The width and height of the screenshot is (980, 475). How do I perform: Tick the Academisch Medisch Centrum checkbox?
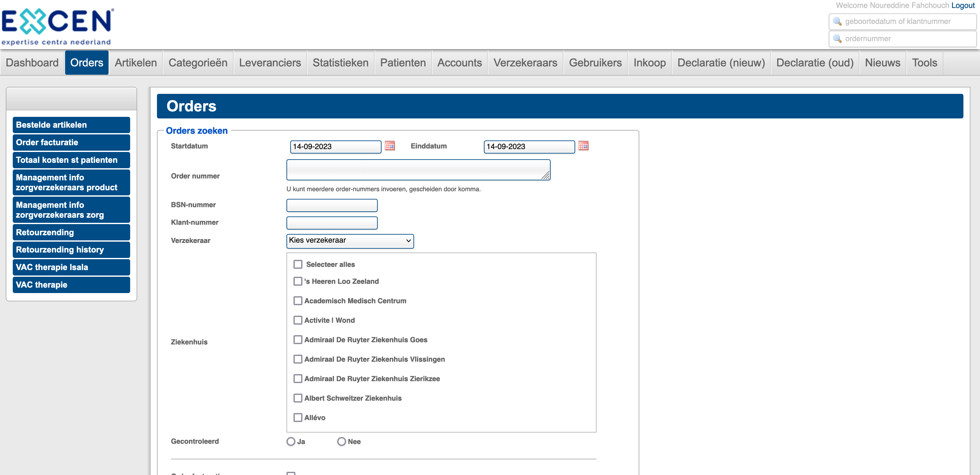coord(298,301)
